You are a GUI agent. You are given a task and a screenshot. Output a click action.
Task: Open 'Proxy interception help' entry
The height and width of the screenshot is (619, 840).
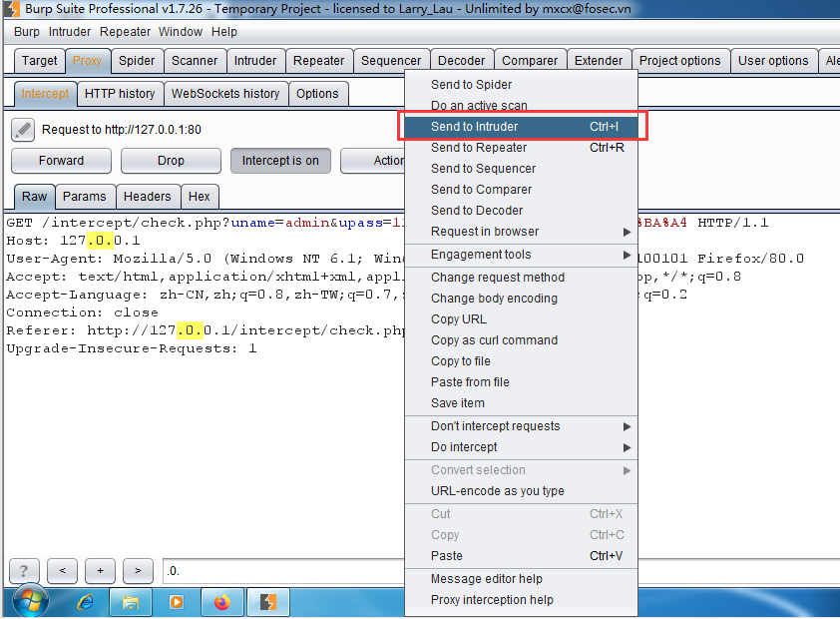point(521,600)
